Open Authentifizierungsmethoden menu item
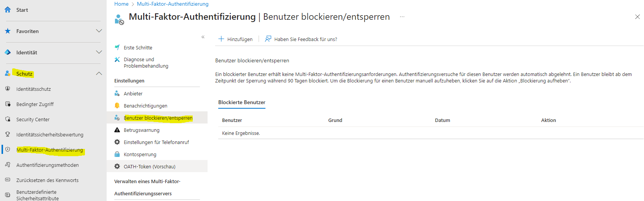Image resolution: width=644 pixels, height=201 pixels. coord(48,165)
